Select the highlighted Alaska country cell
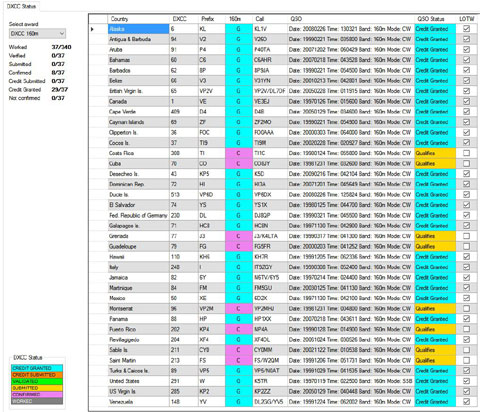480x412 pixels. 139,29
